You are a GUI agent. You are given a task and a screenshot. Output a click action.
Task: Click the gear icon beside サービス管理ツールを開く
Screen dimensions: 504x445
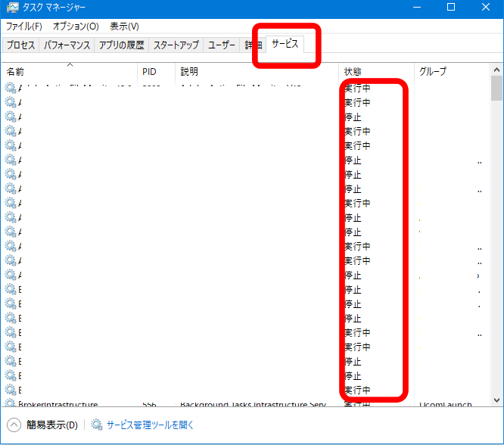(x=97, y=425)
